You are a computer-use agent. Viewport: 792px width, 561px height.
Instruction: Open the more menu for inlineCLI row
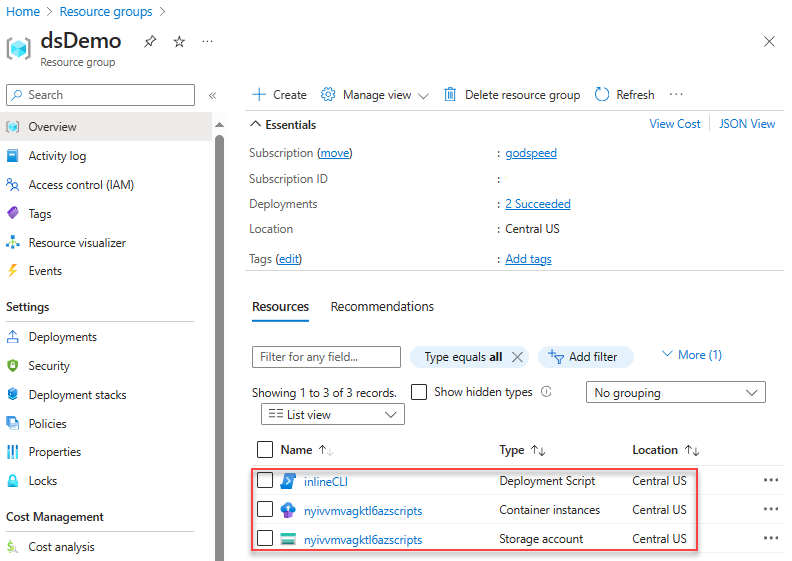pos(771,480)
